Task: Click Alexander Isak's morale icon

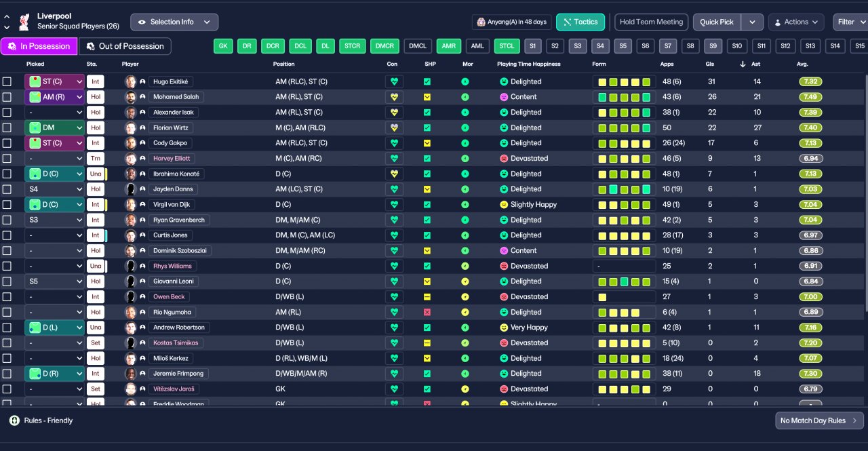Action: 465,112
